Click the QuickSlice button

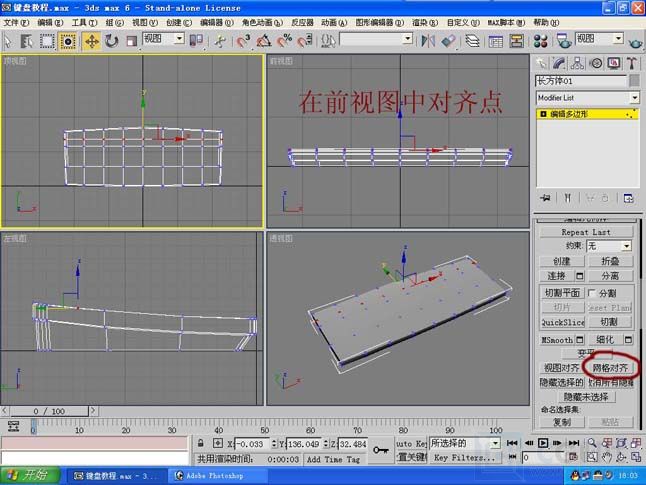[562, 322]
